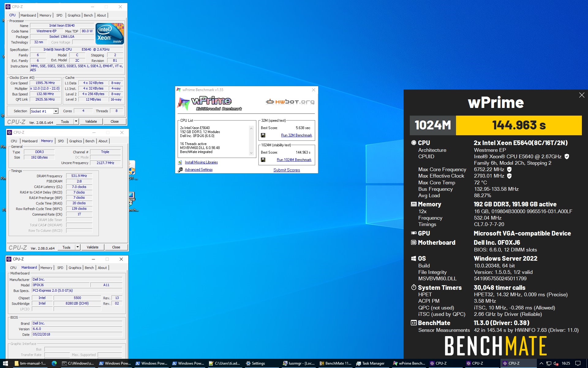Click the save icon beside Run 32M Benchmark
Screen dimensions: 588x368
(x=263, y=135)
